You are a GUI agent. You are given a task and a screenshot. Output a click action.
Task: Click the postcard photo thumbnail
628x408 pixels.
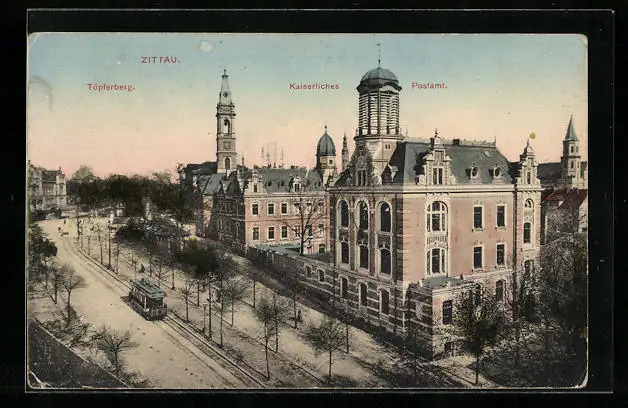(307, 210)
